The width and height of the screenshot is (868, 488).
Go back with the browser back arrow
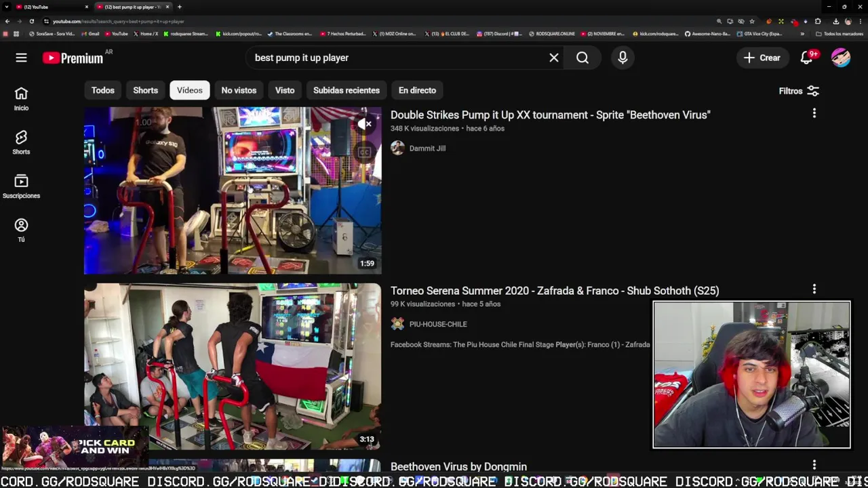[x=7, y=21]
